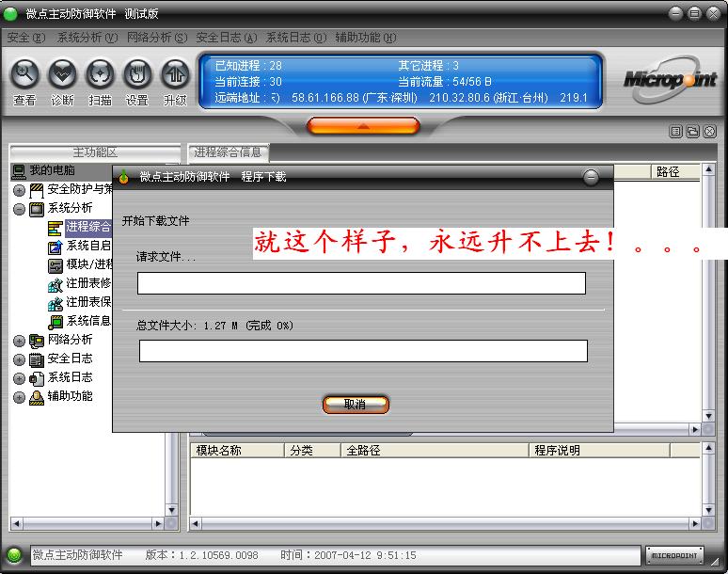
Task: Click the list view layout icon
Action: pyautogui.click(x=676, y=132)
